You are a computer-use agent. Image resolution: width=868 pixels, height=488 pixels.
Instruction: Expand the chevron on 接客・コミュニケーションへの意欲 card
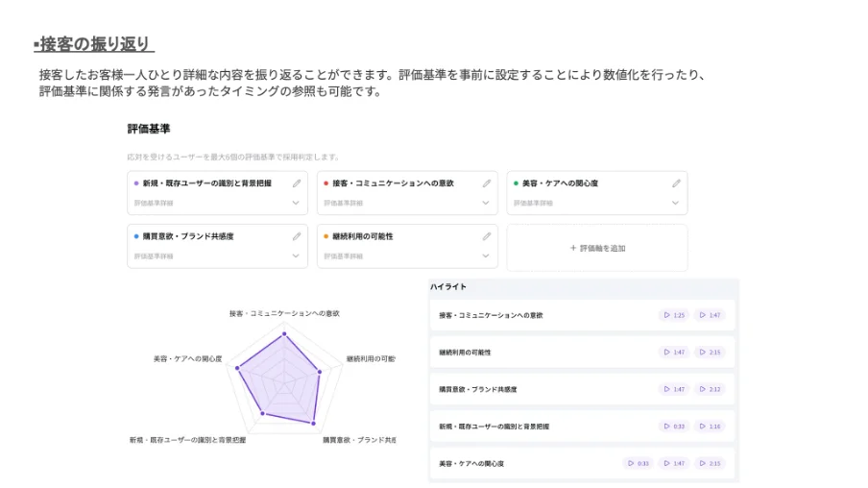tap(486, 203)
